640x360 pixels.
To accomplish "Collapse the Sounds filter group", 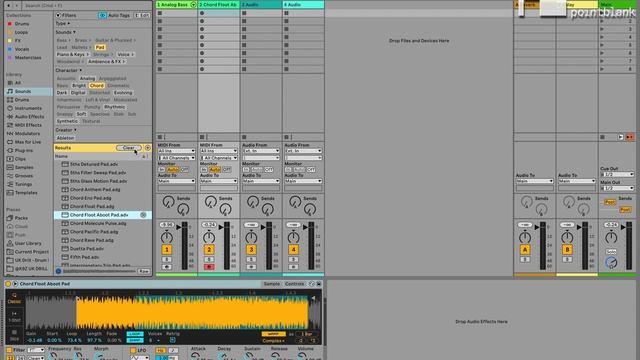I will 65,32.
